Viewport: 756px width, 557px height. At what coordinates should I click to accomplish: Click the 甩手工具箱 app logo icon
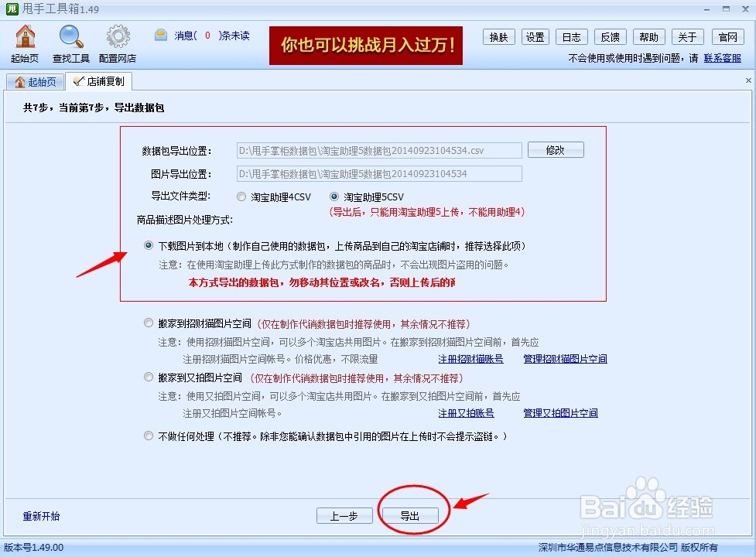pyautogui.click(x=12, y=9)
